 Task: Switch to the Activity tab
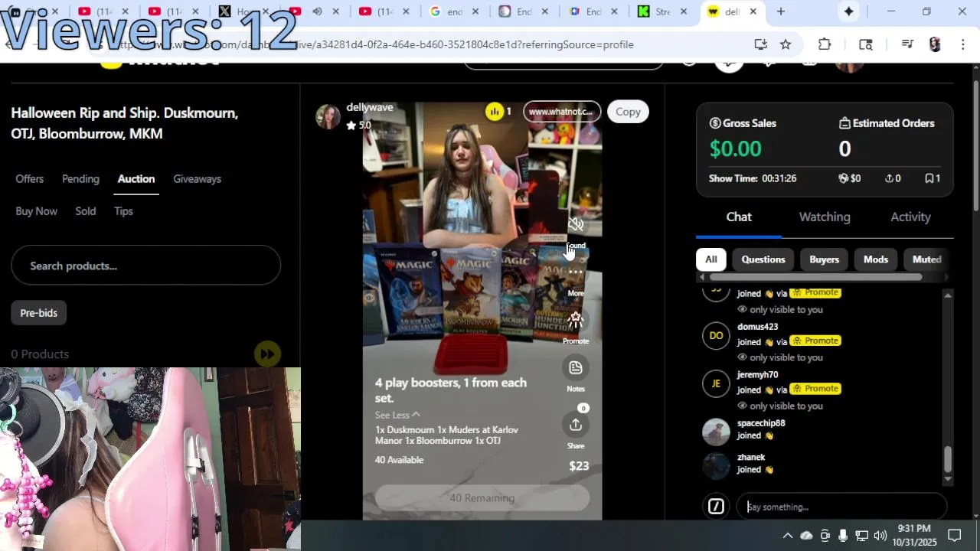tap(910, 217)
